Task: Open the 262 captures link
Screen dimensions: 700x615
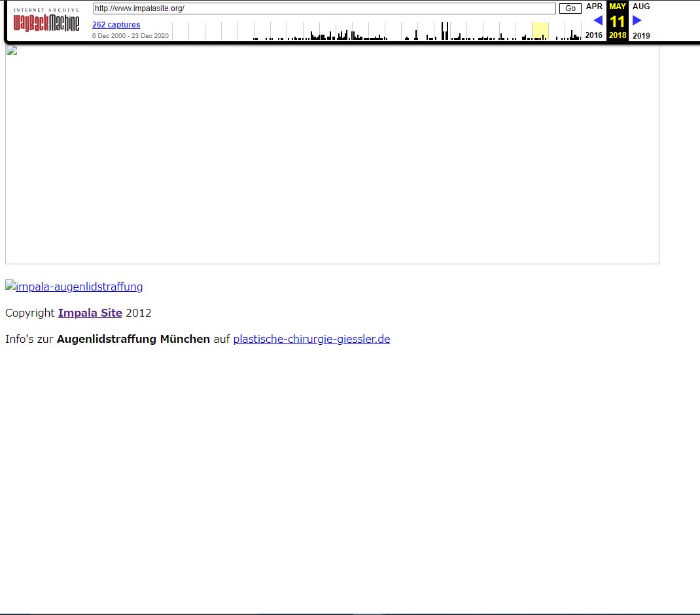Action: [116, 25]
